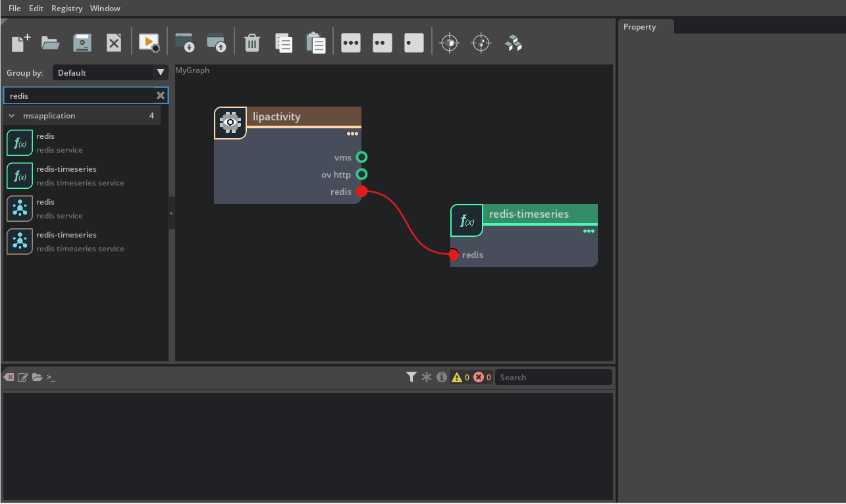Image resolution: width=846 pixels, height=504 pixels.
Task: Select the f(x) redis service entry
Action: click(x=83, y=143)
